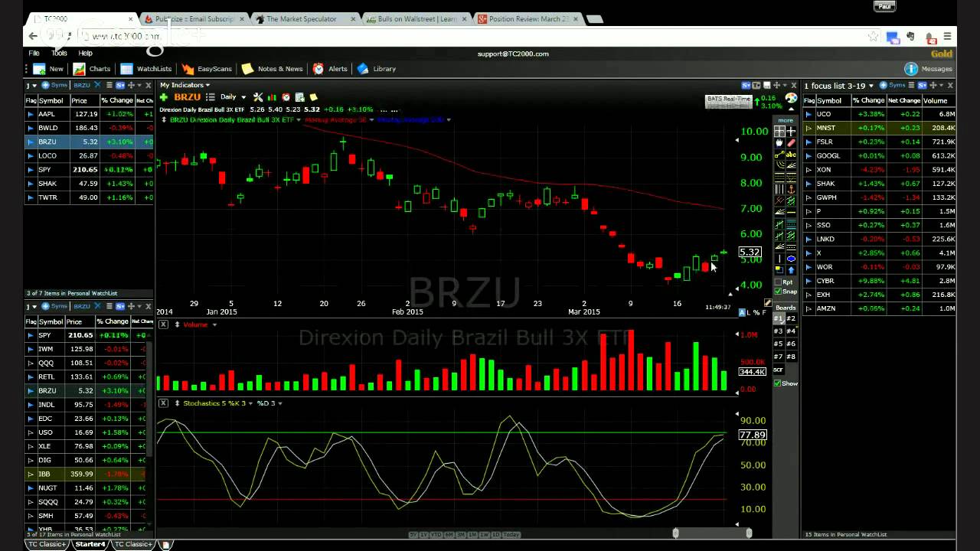This screenshot has width=980, height=551.
Task: Click the Messages info icon
Action: pos(910,69)
